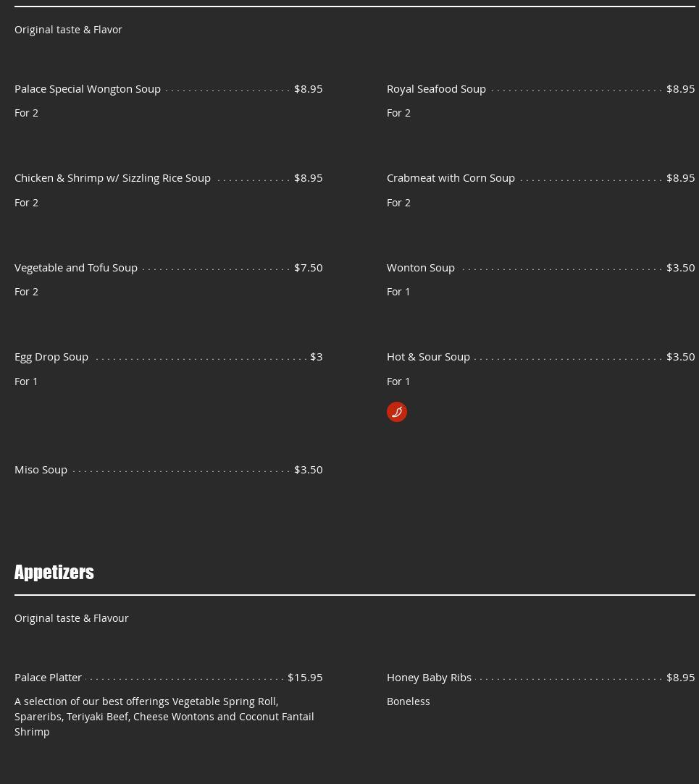Select Miso Soup item
Screen dimensions: 699x784
click(41, 470)
